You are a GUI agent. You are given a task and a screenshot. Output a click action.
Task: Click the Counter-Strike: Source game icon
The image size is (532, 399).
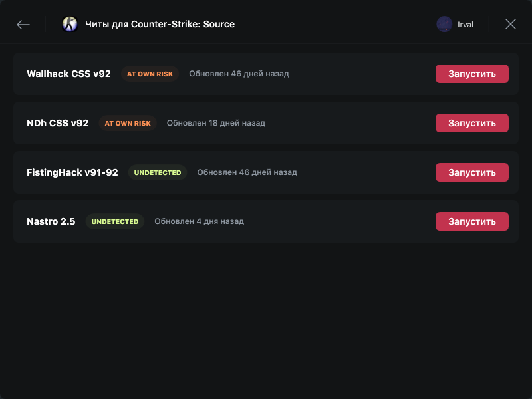coord(70,24)
